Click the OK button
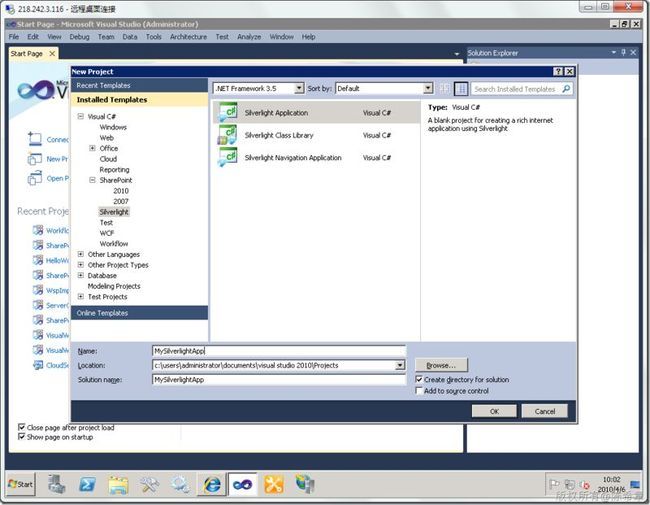Image resolution: width=650 pixels, height=505 pixels. (494, 411)
